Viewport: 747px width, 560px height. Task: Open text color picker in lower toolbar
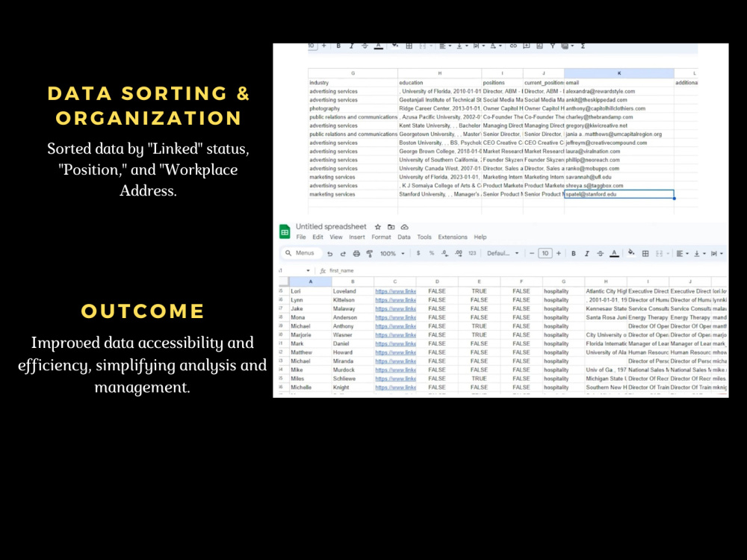[x=615, y=254]
